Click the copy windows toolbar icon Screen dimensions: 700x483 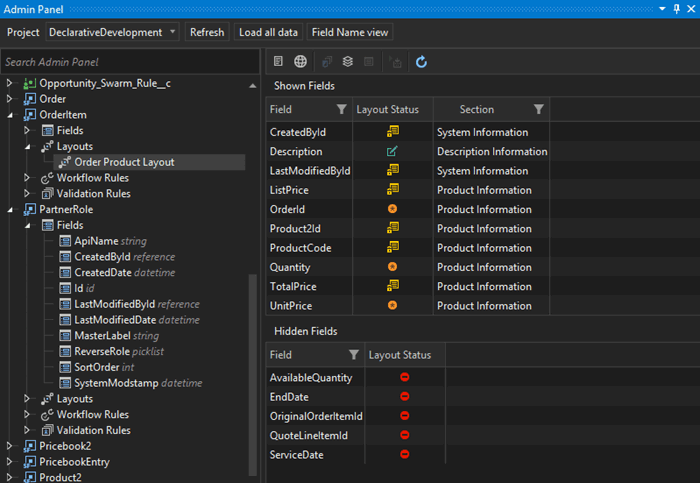click(x=327, y=62)
